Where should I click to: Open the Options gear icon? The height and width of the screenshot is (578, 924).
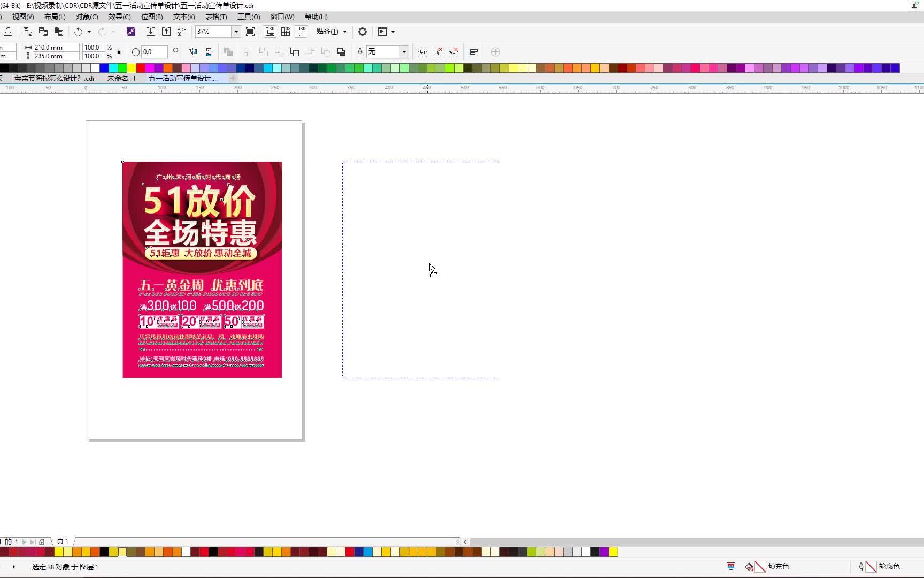(363, 32)
